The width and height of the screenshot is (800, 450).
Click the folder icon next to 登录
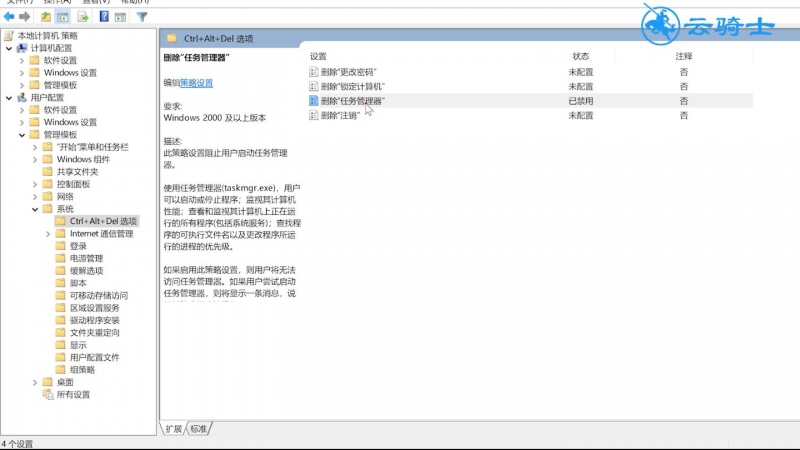[x=61, y=246]
